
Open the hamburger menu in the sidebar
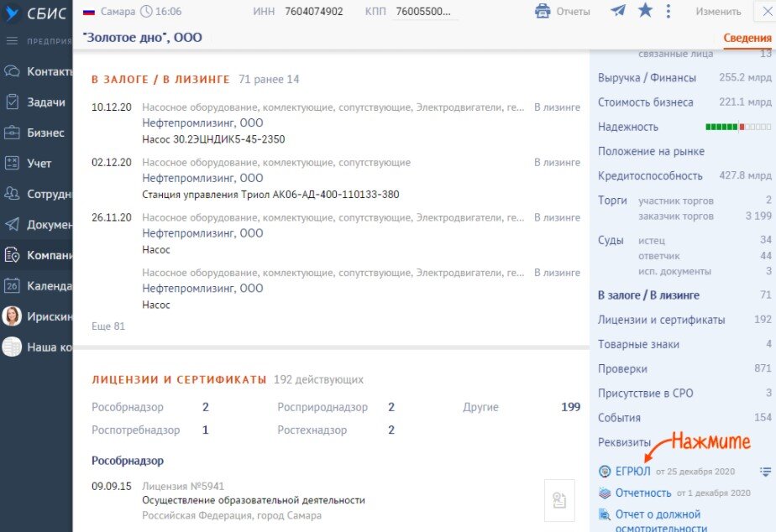(12, 41)
